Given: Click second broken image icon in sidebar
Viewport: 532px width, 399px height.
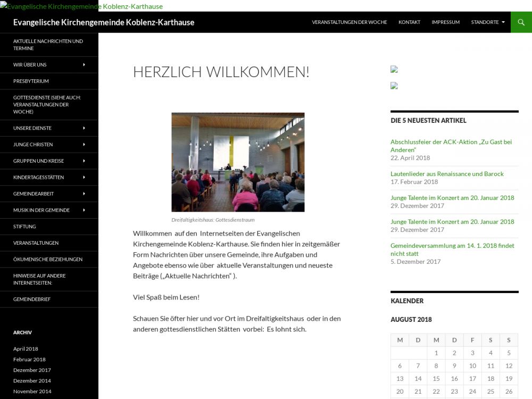Looking at the screenshot, I should (394, 86).
